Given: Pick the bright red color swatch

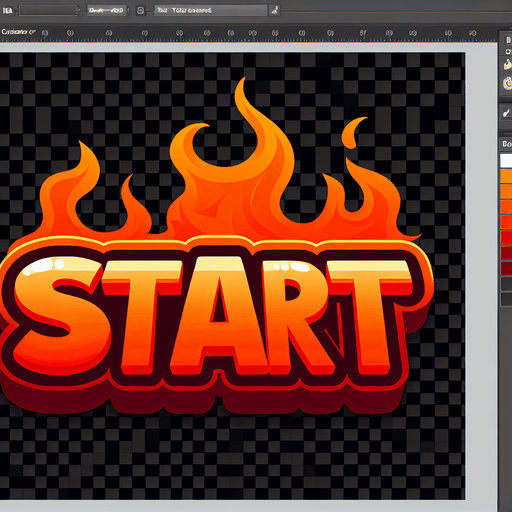Looking at the screenshot, I should [506, 237].
